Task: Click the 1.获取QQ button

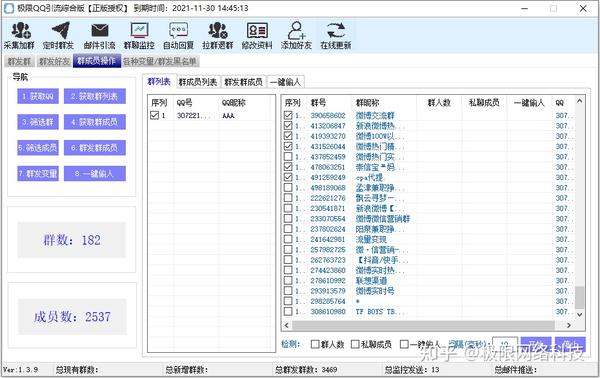Action: tap(38, 96)
